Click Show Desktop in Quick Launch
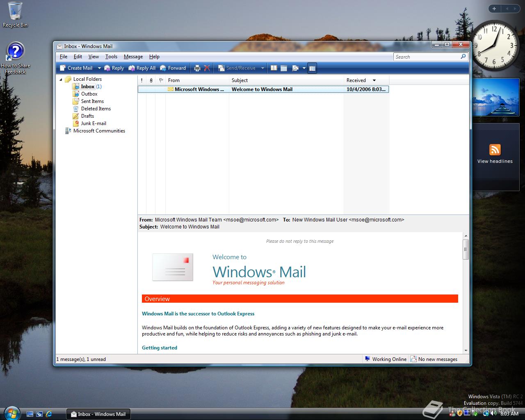The width and height of the screenshot is (525, 420). [30, 414]
